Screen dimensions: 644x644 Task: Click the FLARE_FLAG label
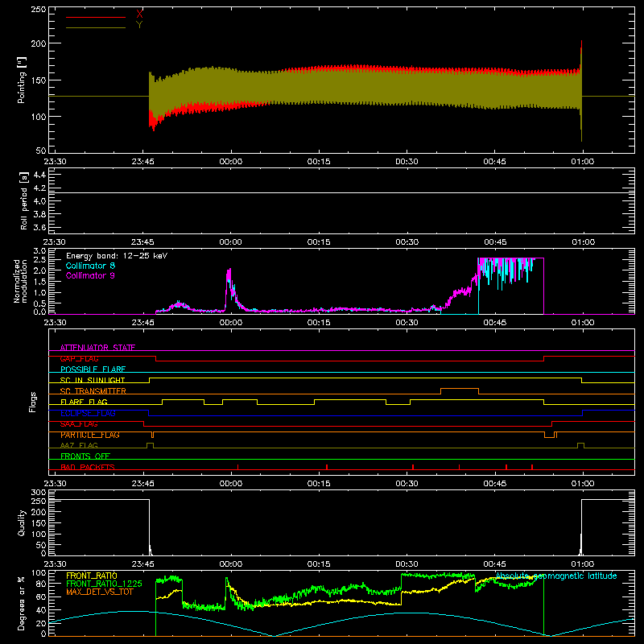[x=84, y=402]
